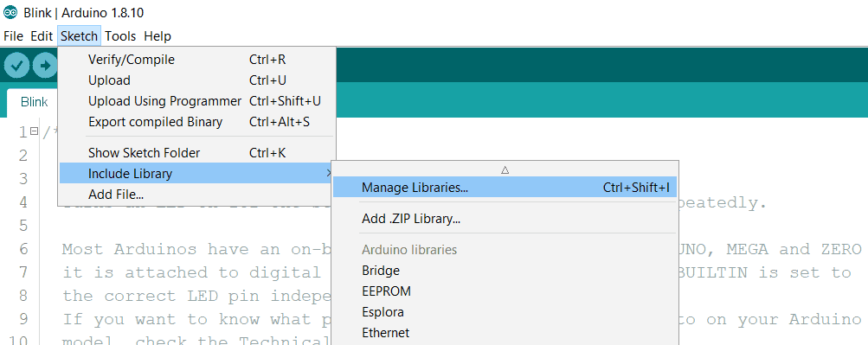Choose Add .ZIP Library...

point(505,219)
